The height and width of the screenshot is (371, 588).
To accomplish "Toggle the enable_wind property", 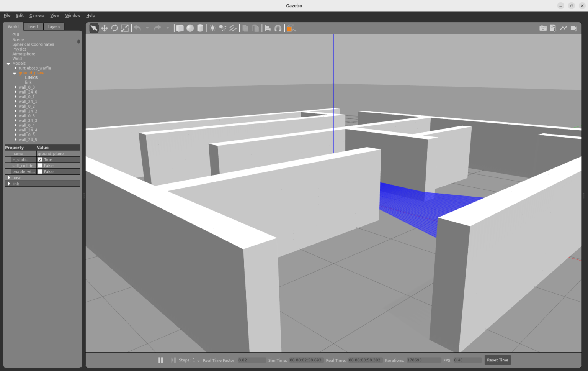I will [40, 171].
